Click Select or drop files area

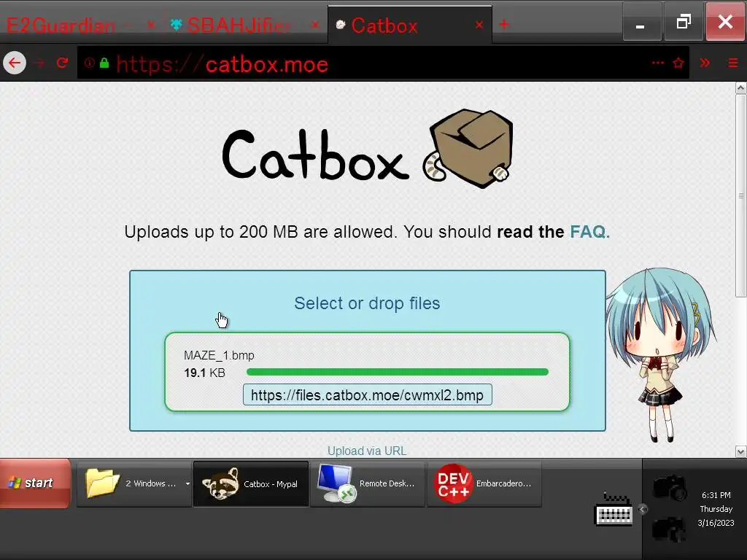(x=367, y=303)
